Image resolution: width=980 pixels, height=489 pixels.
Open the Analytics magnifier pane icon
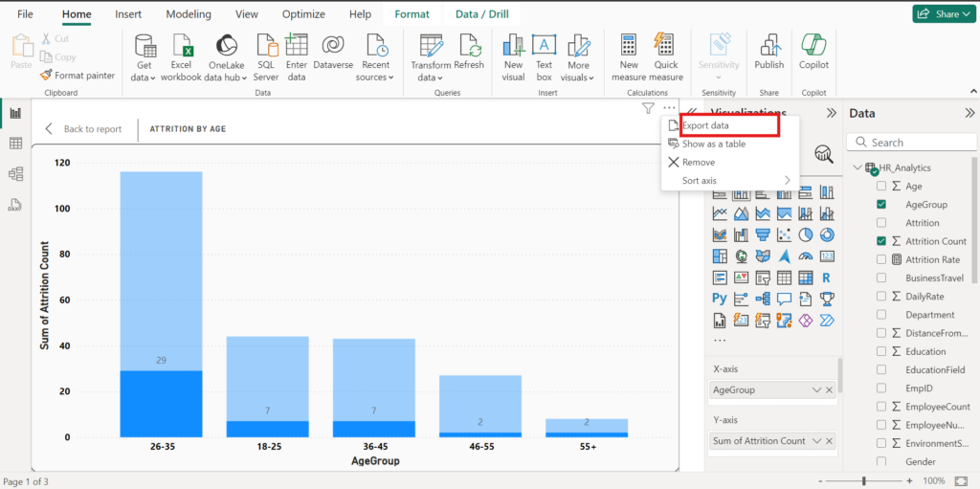click(x=824, y=154)
